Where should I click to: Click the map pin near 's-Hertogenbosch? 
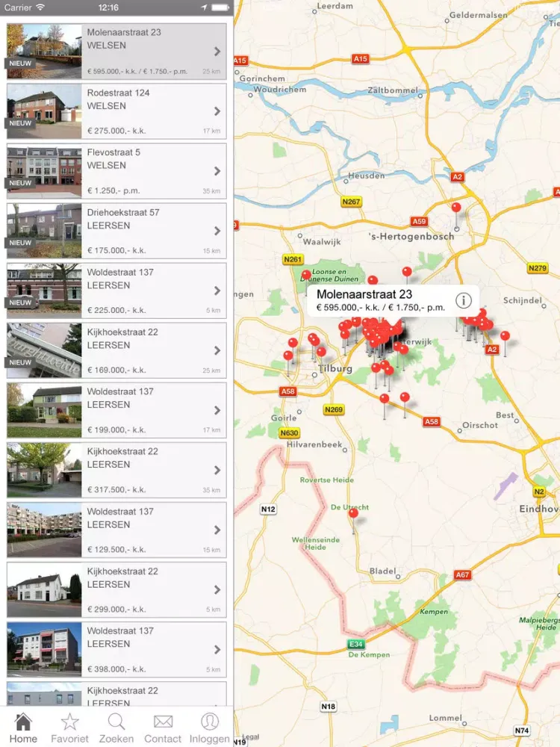(x=456, y=208)
